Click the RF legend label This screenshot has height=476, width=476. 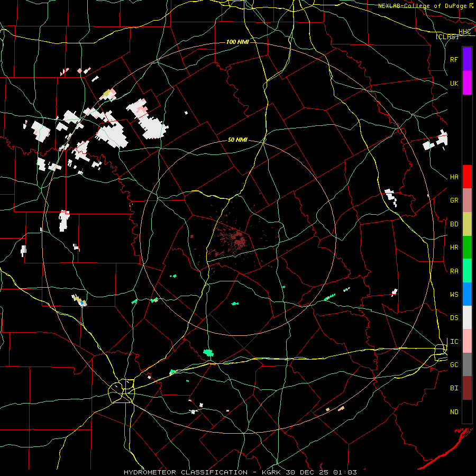pos(454,59)
